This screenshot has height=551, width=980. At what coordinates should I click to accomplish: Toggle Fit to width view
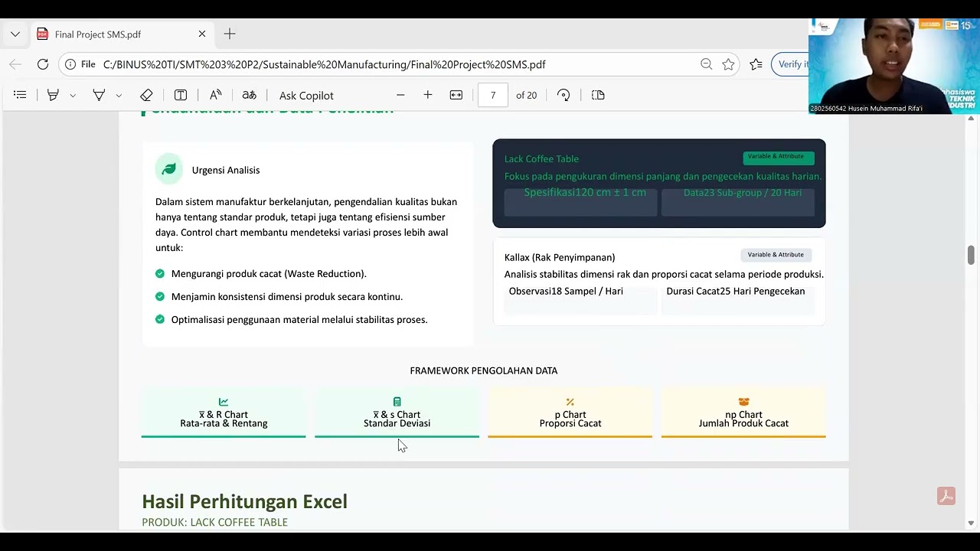tap(456, 95)
